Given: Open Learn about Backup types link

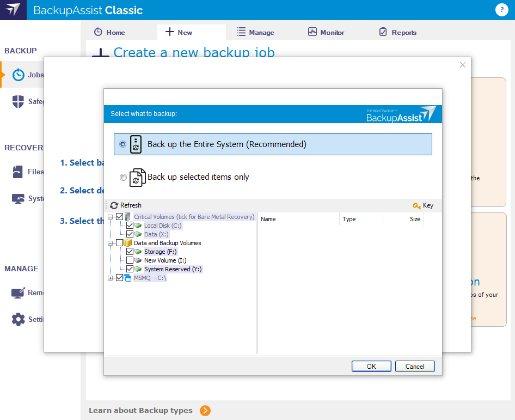Looking at the screenshot, I should pos(140,411).
